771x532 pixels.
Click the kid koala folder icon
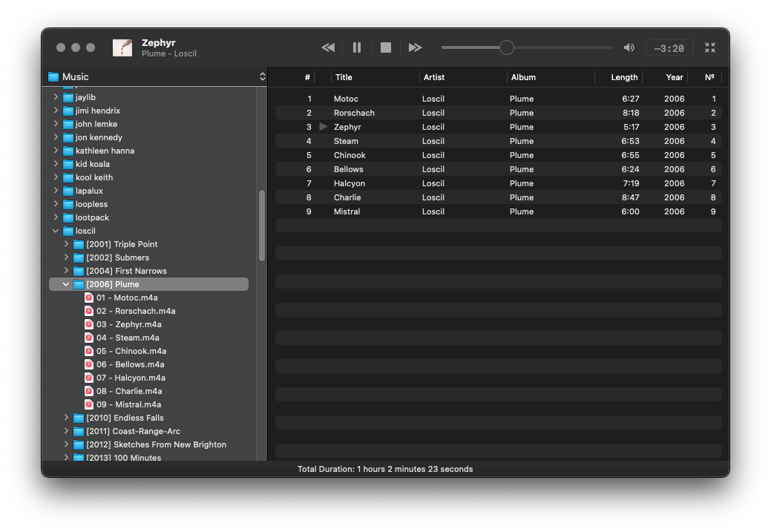tap(68, 164)
